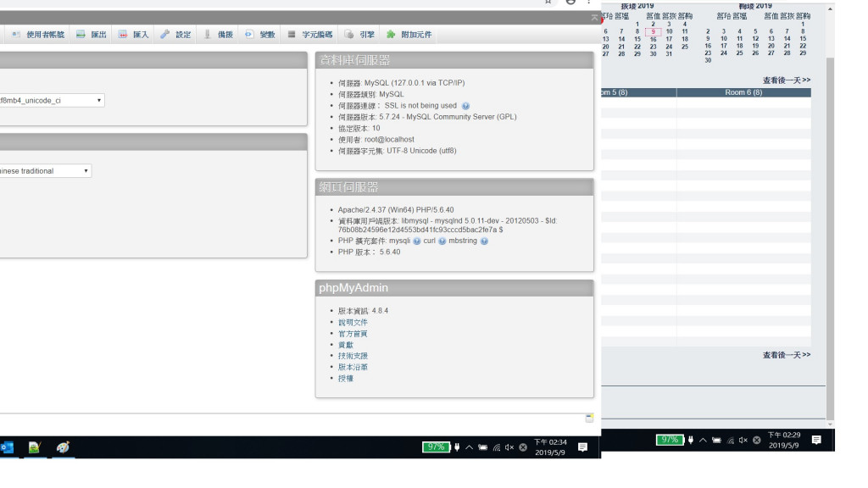Click the help icon beside SSL is not being used
This screenshot has height=488, width=868.
coord(465,106)
